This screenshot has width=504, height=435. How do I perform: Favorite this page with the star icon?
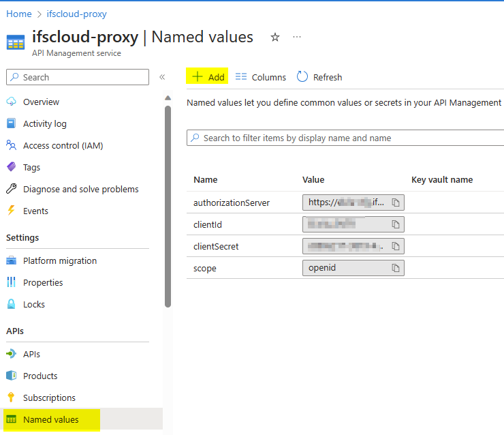275,37
